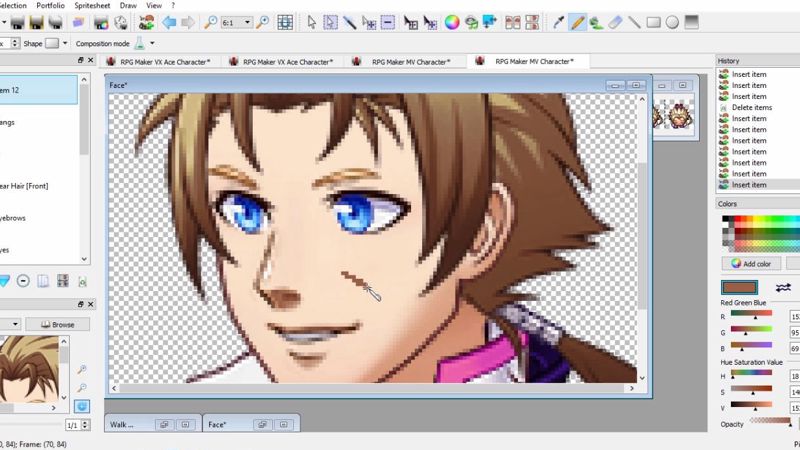The width and height of the screenshot is (800, 450).
Task: Select the Gradient fill tool
Action: point(691,22)
